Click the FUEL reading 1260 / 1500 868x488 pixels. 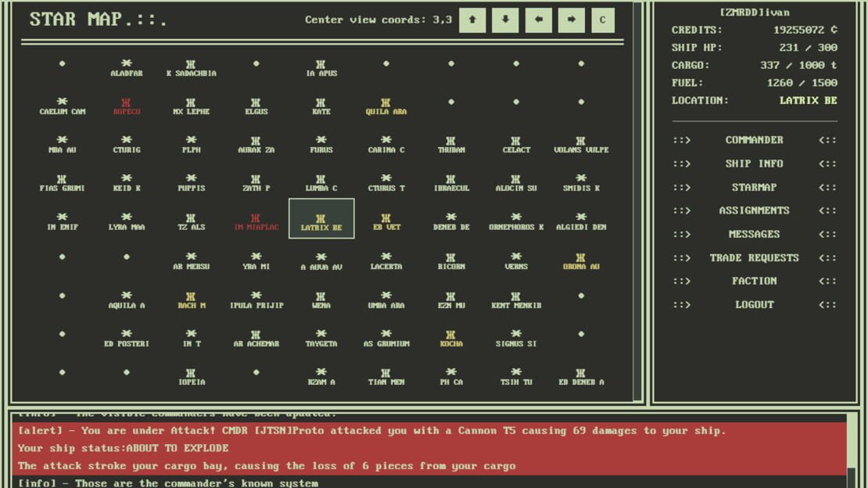point(802,83)
